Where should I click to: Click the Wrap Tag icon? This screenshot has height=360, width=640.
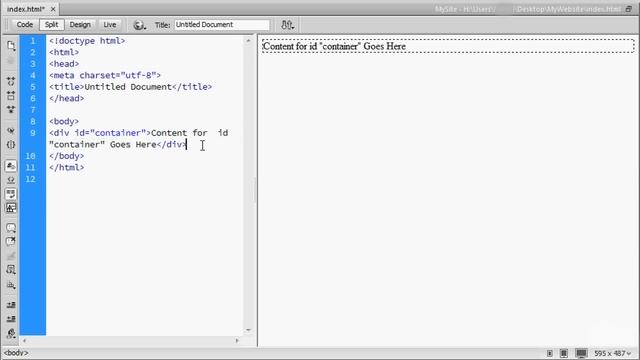click(x=11, y=256)
